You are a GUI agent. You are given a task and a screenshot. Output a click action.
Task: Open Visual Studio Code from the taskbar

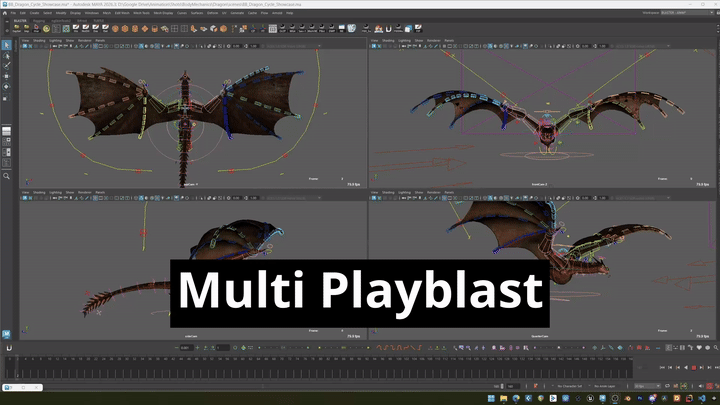702,398
